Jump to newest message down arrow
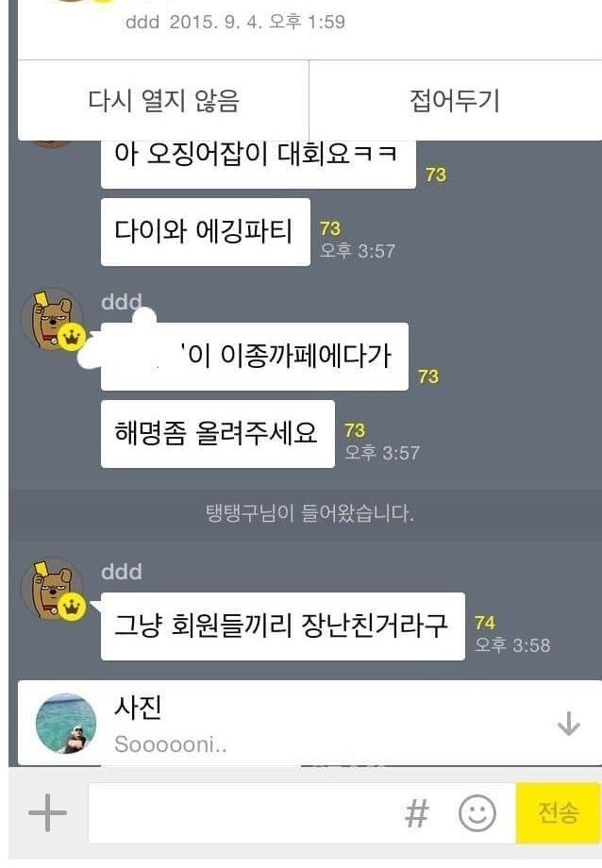602x868 pixels. click(x=568, y=724)
